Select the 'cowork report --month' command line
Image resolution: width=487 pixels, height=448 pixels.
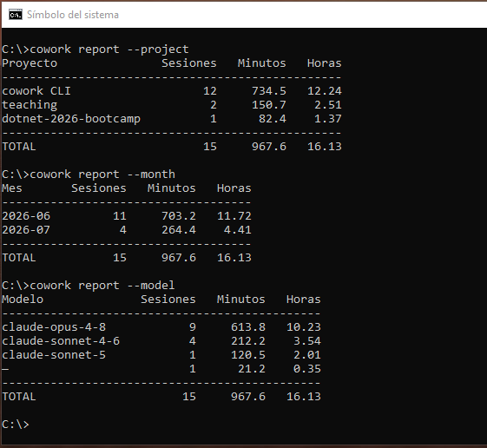click(x=89, y=175)
